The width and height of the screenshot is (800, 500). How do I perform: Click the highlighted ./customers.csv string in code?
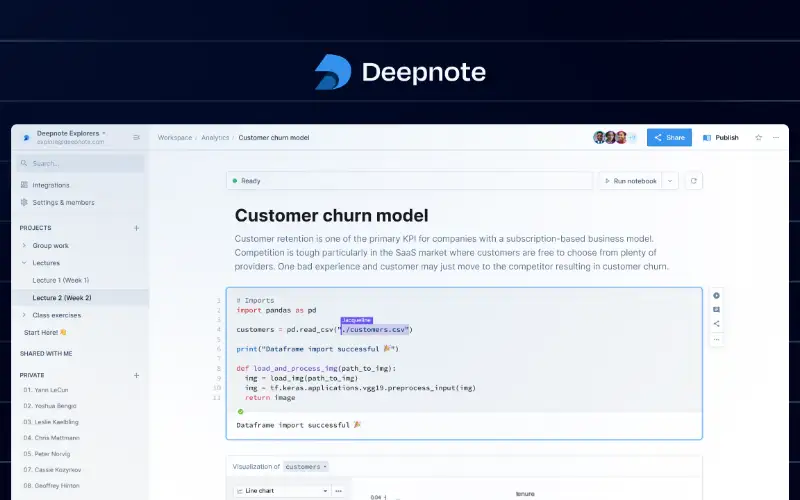(376, 330)
